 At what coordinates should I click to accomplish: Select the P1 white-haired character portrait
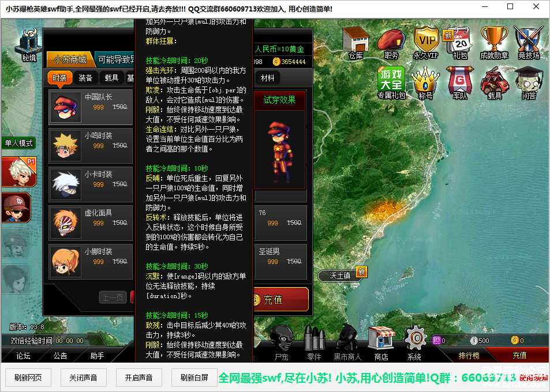pyautogui.click(x=19, y=172)
